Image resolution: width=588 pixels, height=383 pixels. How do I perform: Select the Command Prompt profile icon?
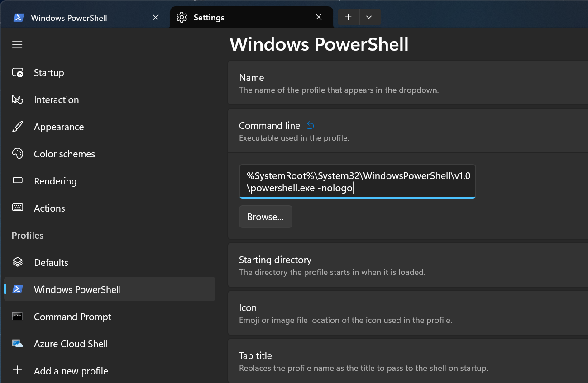17,317
